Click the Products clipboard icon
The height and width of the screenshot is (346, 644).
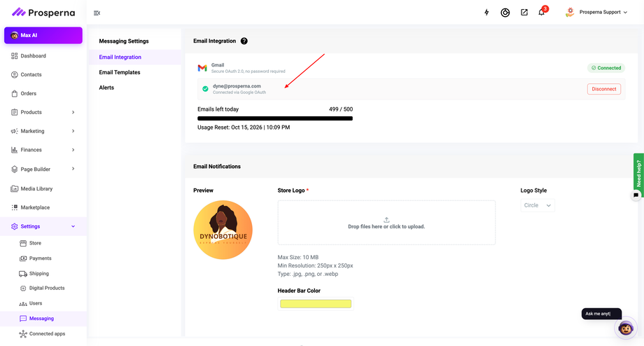click(x=15, y=112)
